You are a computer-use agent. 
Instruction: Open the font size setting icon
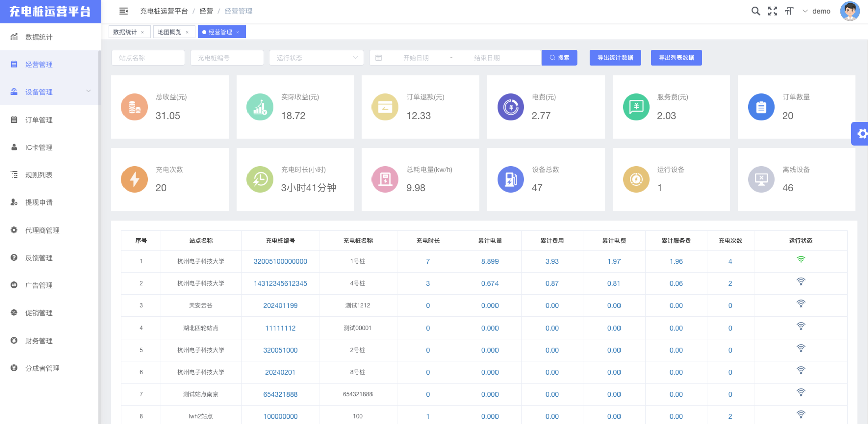pos(789,11)
